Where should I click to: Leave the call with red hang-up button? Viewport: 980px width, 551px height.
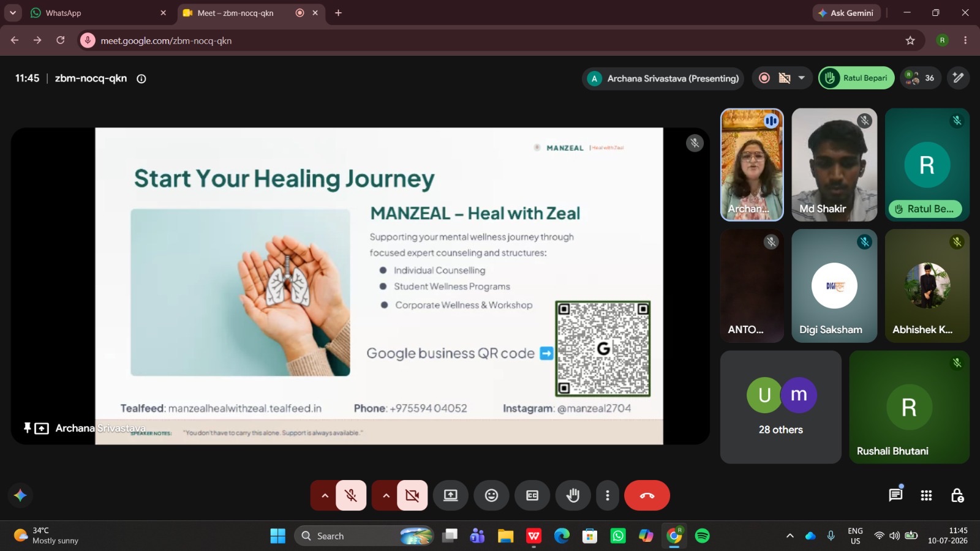647,495
